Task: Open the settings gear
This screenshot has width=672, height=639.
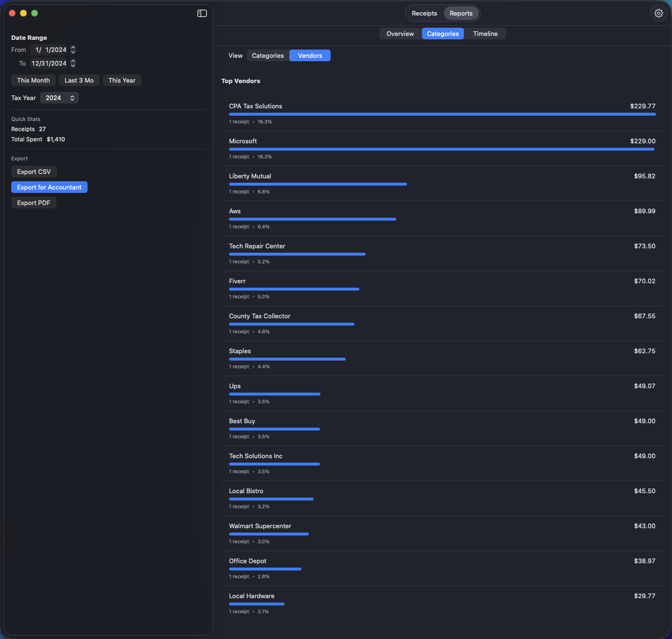Action: 658,13
